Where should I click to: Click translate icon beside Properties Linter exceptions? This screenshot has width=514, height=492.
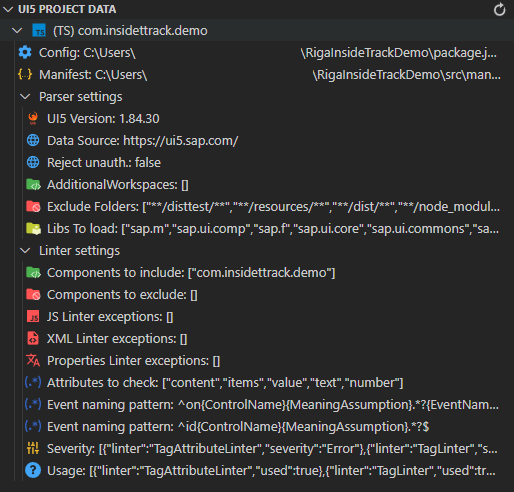pyautogui.click(x=33, y=361)
